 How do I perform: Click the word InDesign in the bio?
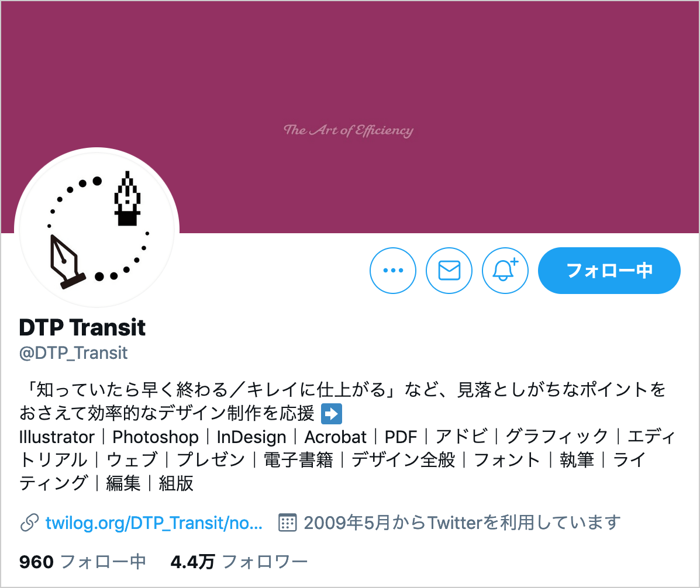coord(251,437)
